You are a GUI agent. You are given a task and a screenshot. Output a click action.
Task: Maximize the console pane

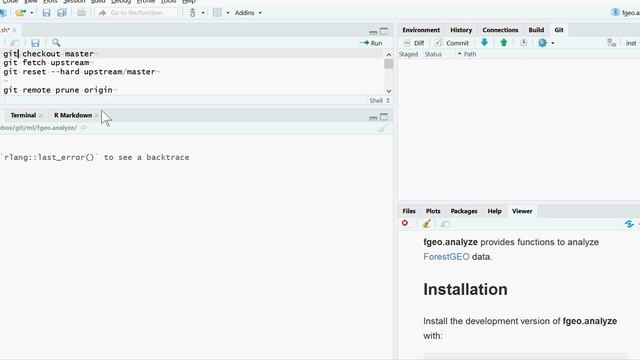coord(384,117)
